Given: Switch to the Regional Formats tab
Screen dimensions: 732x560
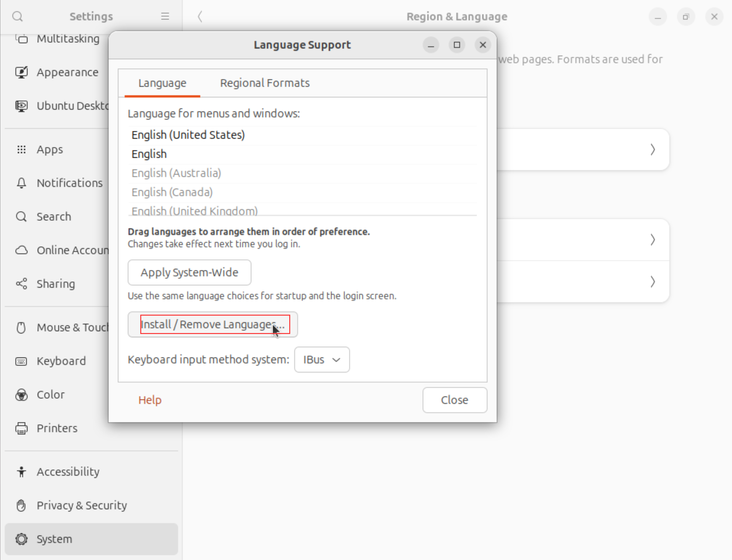Looking at the screenshot, I should tap(265, 83).
